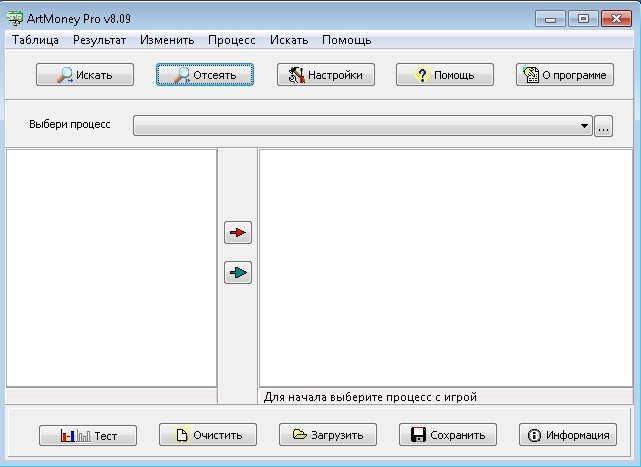Image resolution: width=641 pixels, height=467 pixels.
Task: Load a table using Загрузить
Action: 328,435
